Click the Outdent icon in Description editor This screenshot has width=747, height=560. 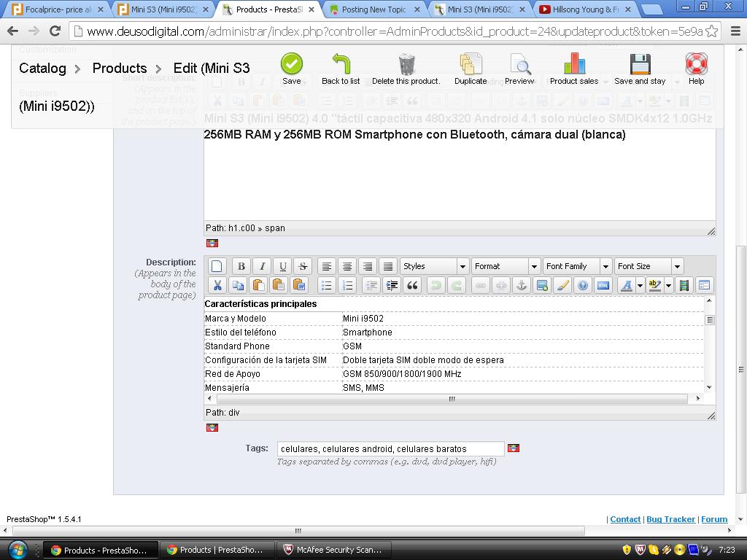pyautogui.click(x=371, y=286)
